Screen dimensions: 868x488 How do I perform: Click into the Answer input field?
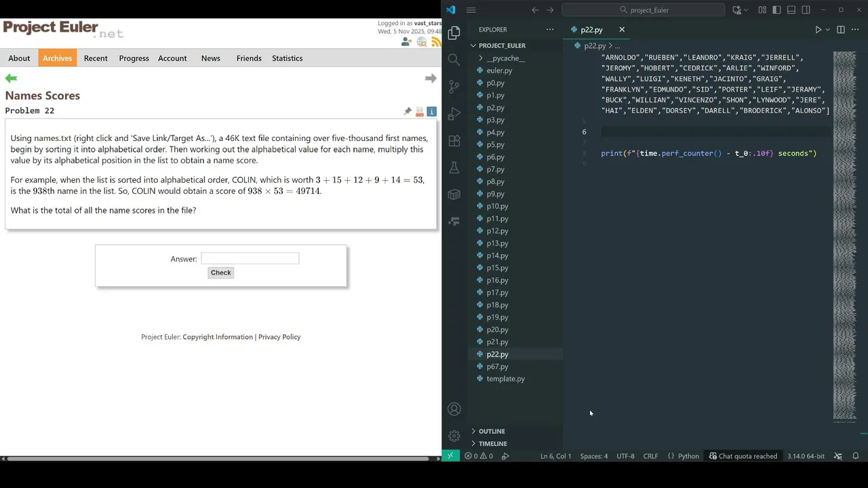[x=250, y=258]
